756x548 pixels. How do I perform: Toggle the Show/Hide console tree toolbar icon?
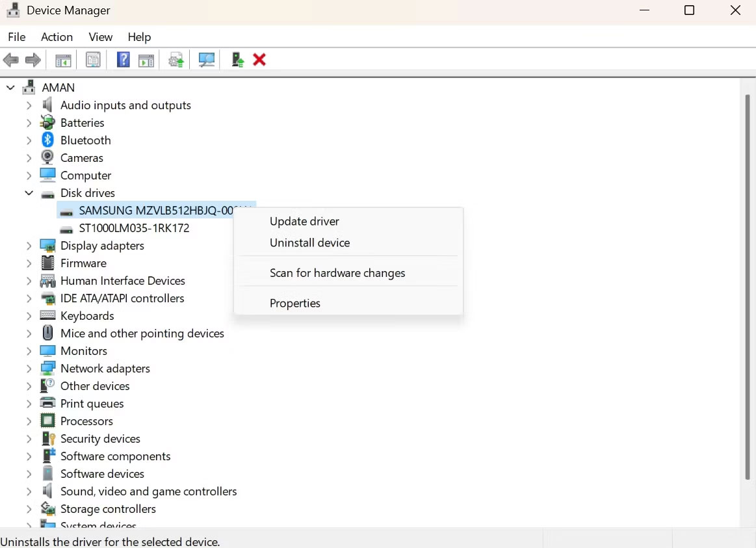[x=62, y=59]
